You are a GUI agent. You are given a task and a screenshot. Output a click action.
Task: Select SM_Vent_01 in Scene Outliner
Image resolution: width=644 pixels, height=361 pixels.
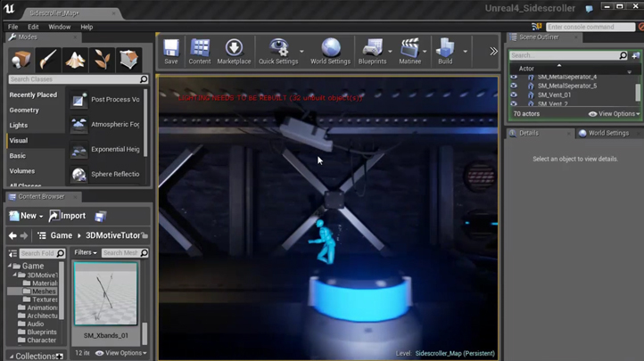pos(554,94)
